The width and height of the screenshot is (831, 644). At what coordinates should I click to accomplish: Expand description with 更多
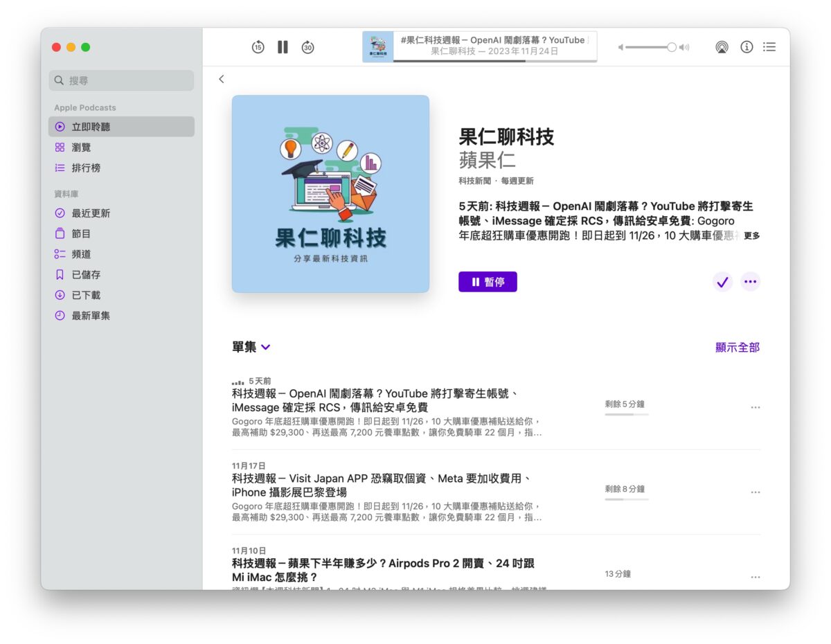point(752,235)
